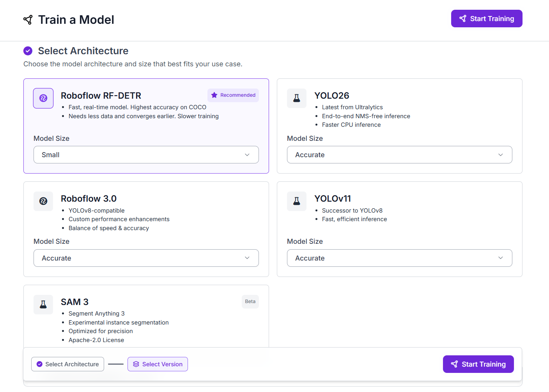
Task: Click 'Optimized for precision' text
Action: click(101, 331)
